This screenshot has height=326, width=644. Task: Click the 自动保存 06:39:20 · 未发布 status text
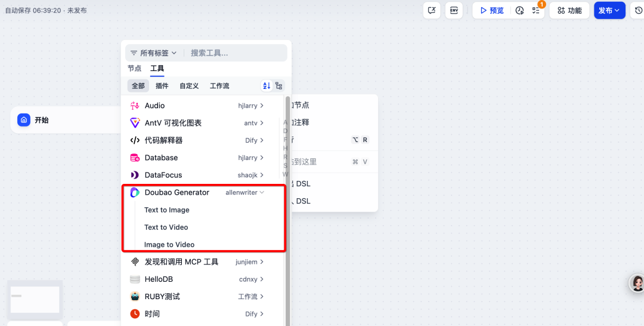coord(45,10)
